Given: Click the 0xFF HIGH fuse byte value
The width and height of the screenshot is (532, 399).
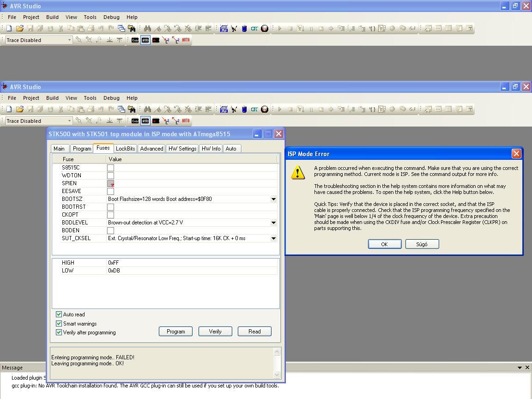Looking at the screenshot, I should [113, 263].
